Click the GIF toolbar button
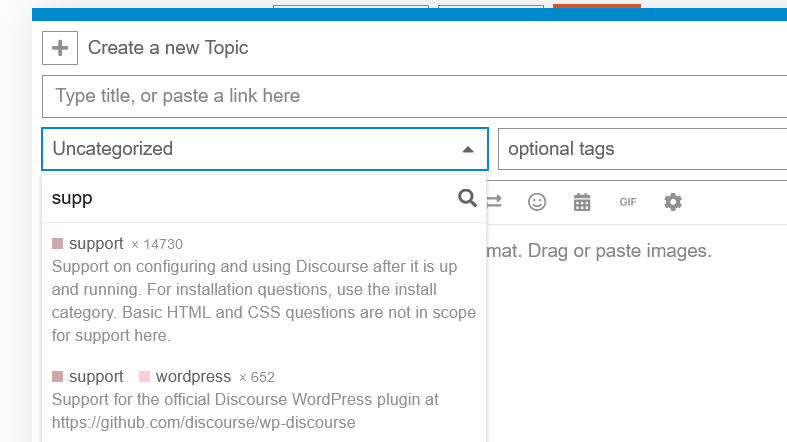This screenshot has height=442, width=787. pos(627,202)
